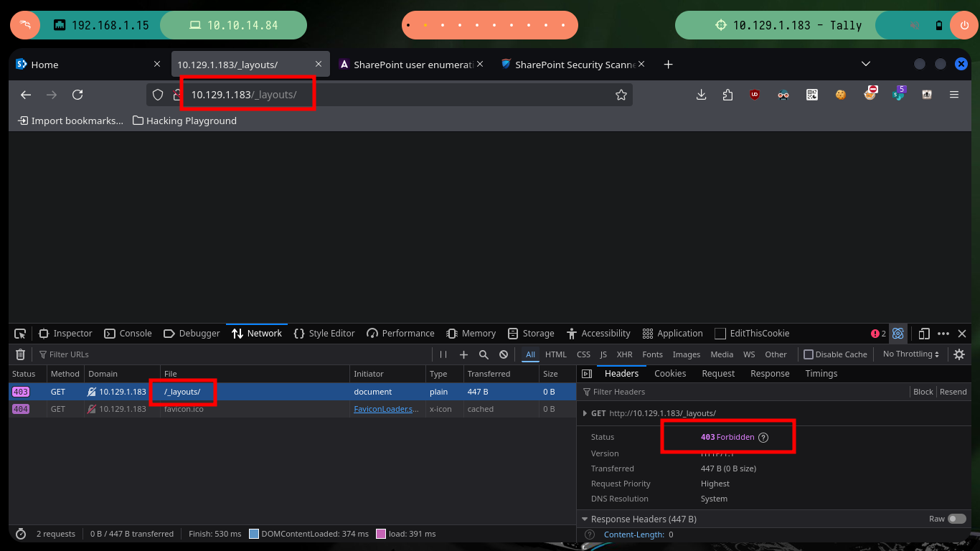The height and width of the screenshot is (551, 980).
Task: Enable the Disable Cache checkbox
Action: [809, 354]
